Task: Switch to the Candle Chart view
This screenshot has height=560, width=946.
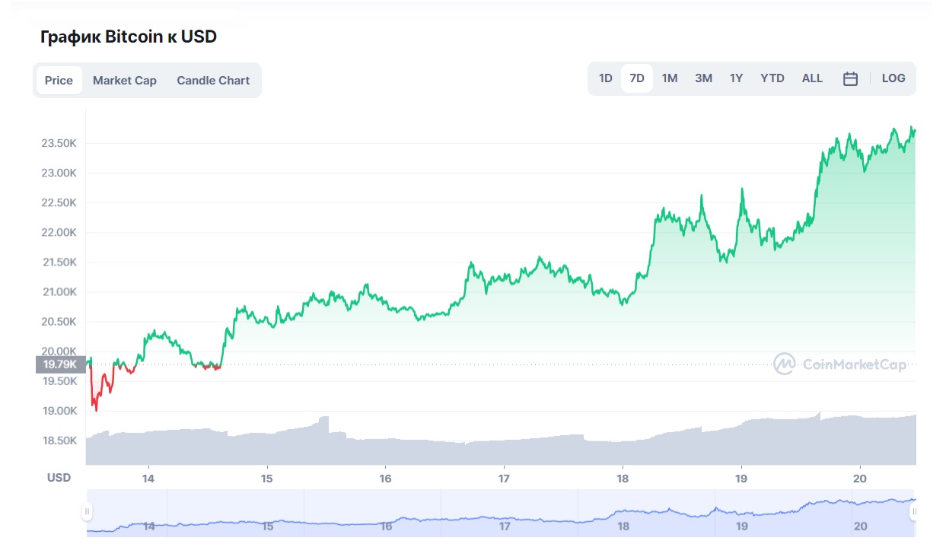Action: 213,80
